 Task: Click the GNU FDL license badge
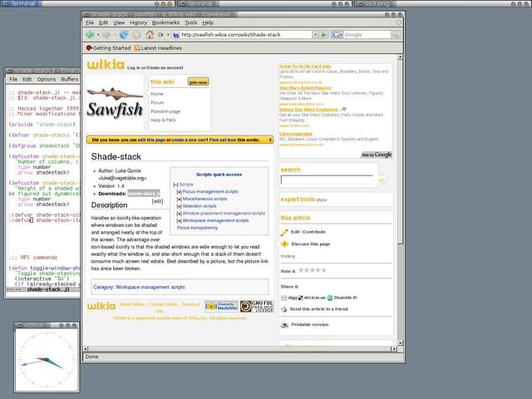tap(257, 307)
